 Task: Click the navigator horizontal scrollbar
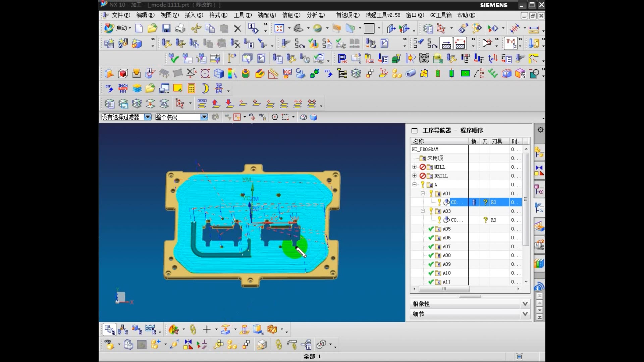tap(444, 289)
